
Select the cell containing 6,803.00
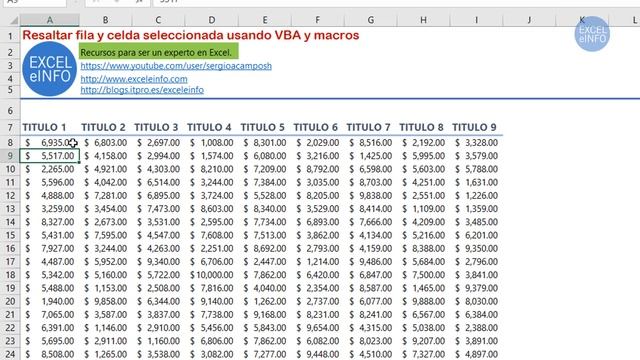[105, 143]
